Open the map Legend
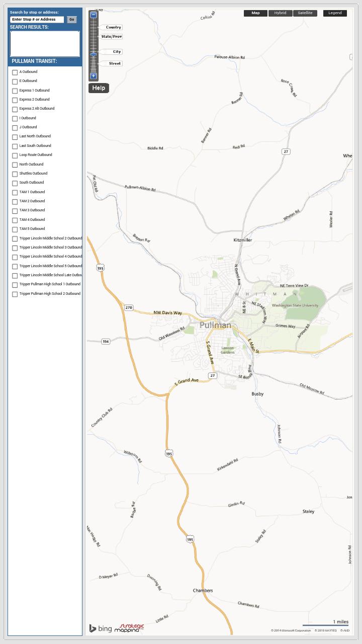362x644 pixels. 335,13
